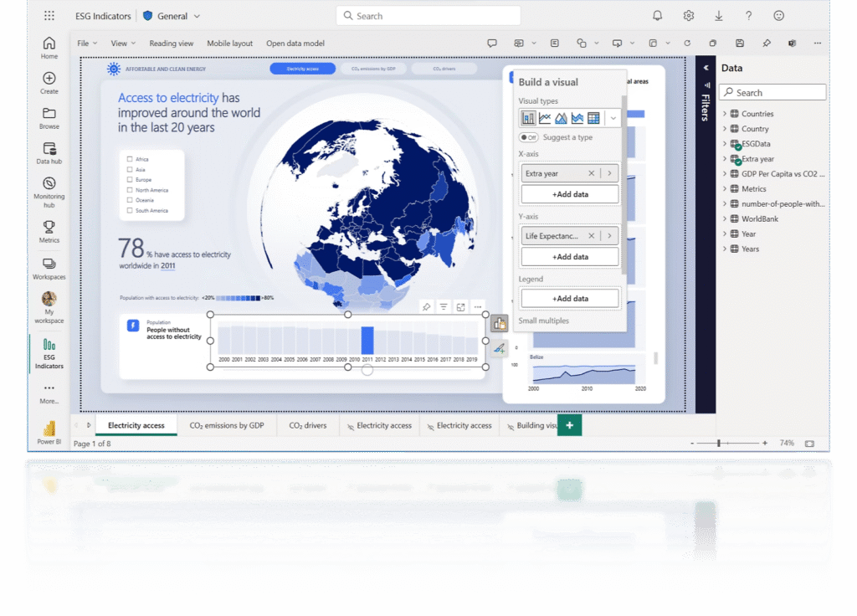
Task: Open Data hub in left sidebar
Action: (x=49, y=152)
